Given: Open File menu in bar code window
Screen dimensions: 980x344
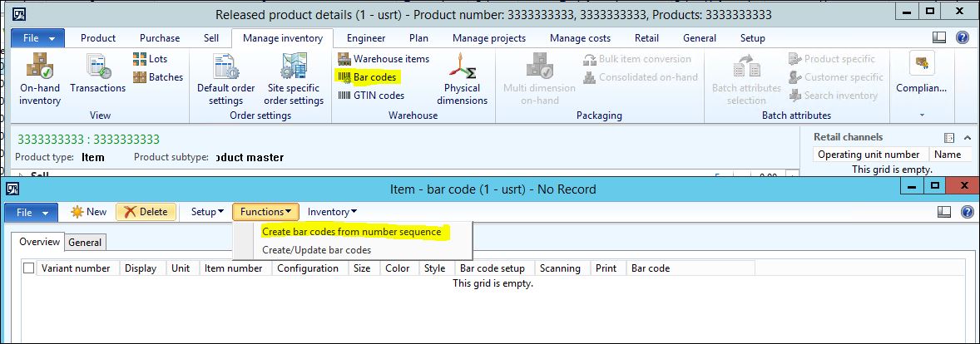Looking at the screenshot, I should 32,212.
